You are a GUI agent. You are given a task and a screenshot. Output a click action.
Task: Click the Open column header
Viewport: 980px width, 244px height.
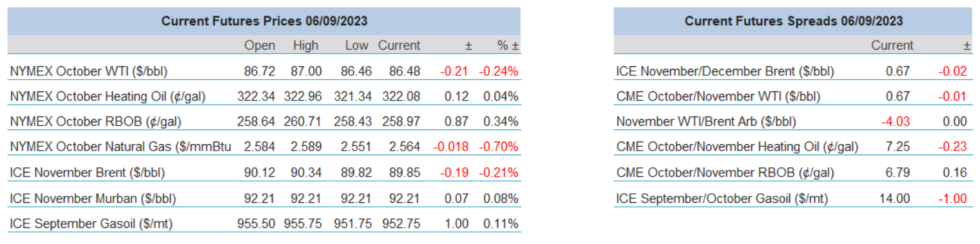click(260, 46)
